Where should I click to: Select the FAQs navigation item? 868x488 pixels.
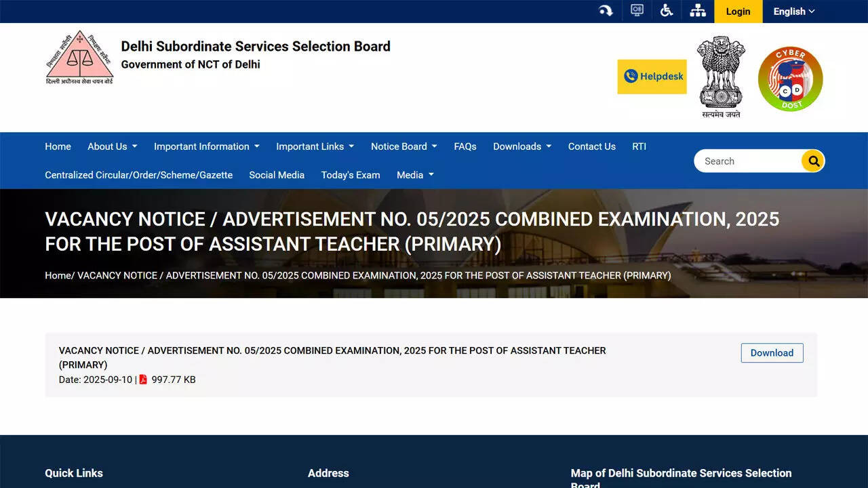pos(465,146)
